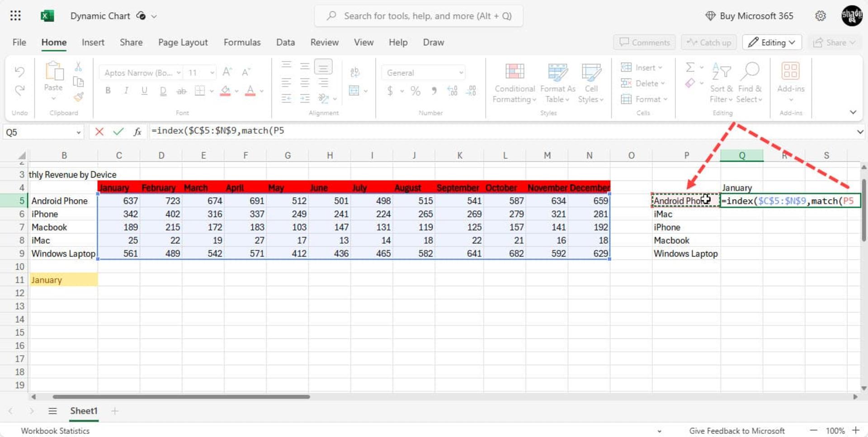This screenshot has height=437, width=868.
Task: Open the settings gear
Action: [x=821, y=16]
